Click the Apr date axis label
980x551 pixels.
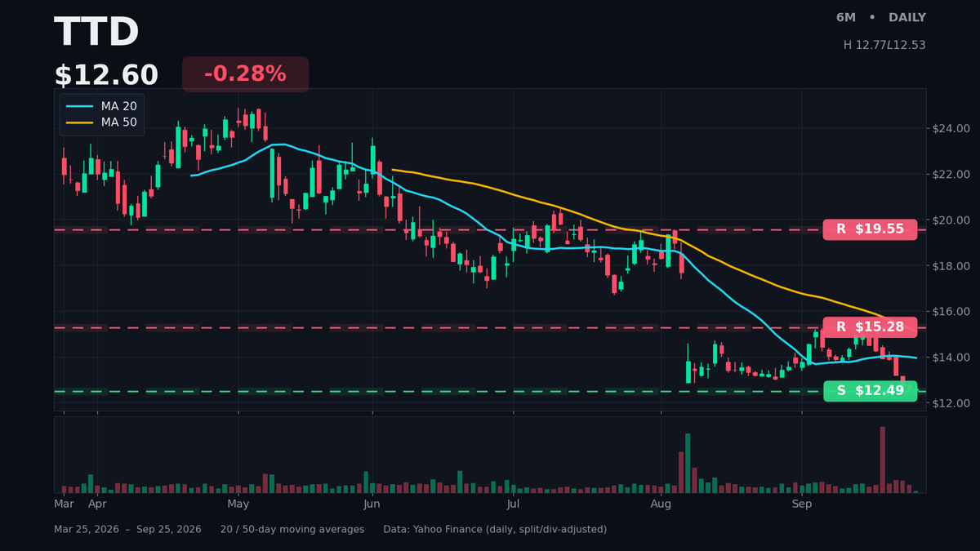point(97,504)
